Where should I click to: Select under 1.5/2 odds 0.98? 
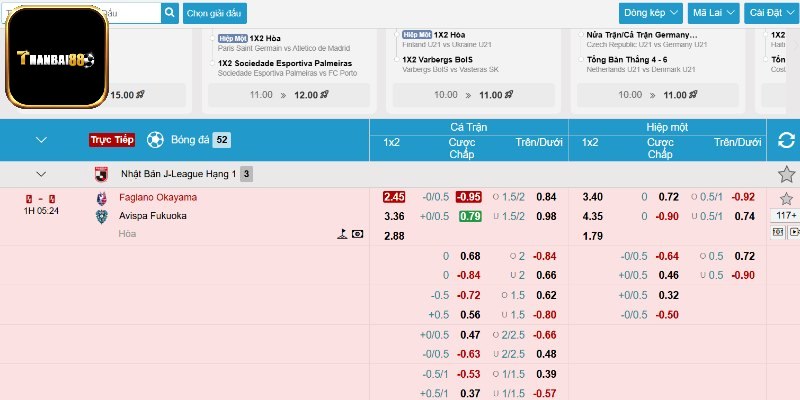tap(546, 216)
